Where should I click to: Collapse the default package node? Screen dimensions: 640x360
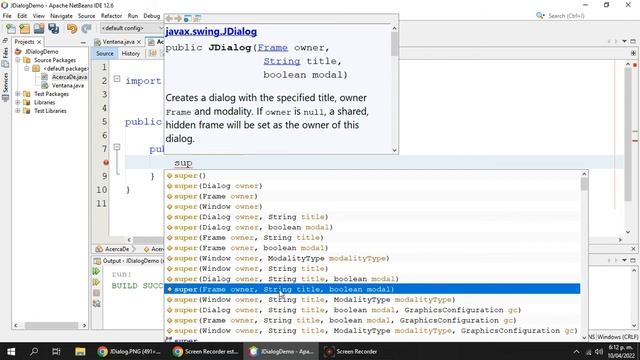pyautogui.click(x=27, y=69)
